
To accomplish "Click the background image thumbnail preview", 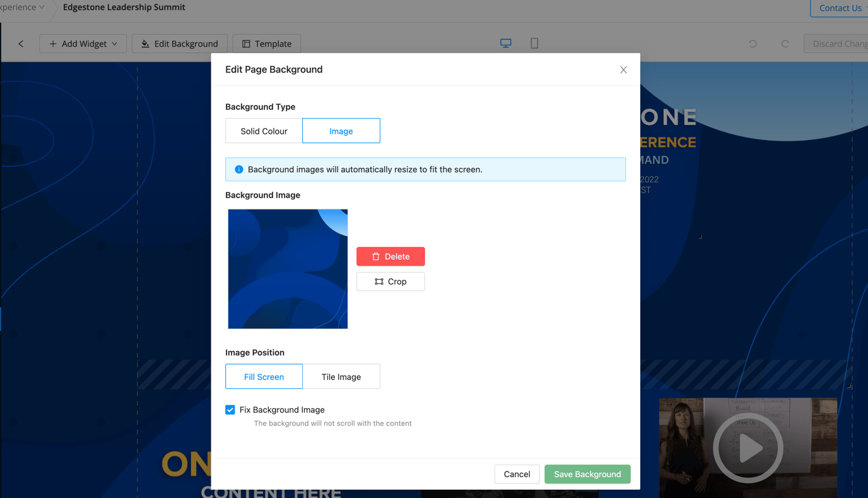I will coord(287,268).
